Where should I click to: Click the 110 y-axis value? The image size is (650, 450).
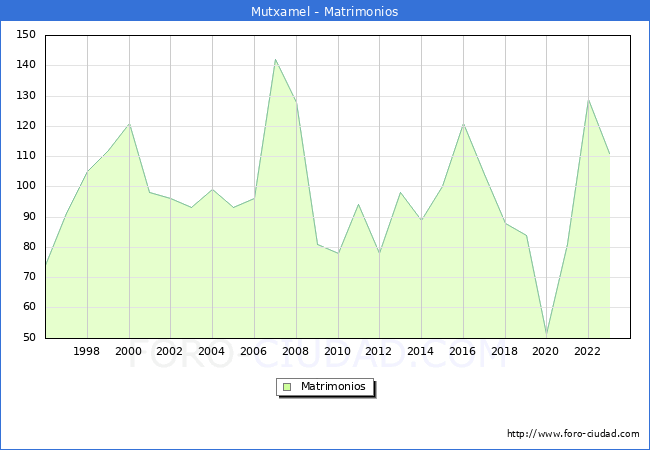[26, 156]
